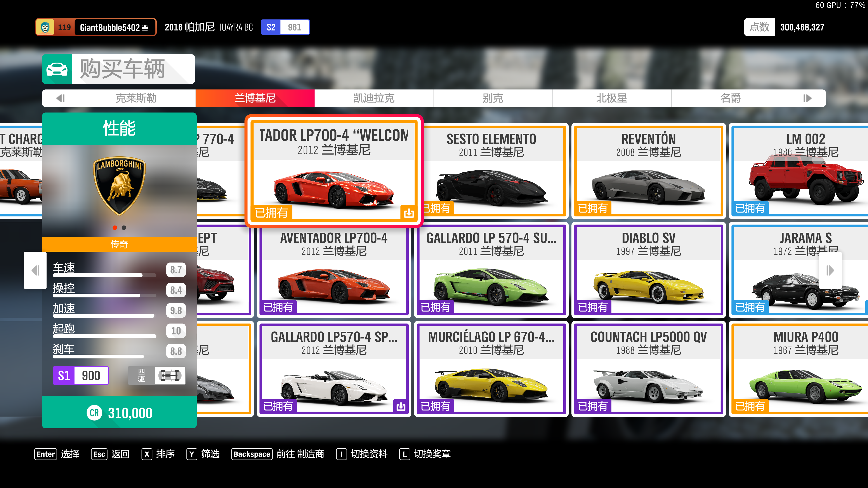Screen dimensions: 868x488
Task: Go to next manufacturer tab arrow
Action: [x=807, y=98]
